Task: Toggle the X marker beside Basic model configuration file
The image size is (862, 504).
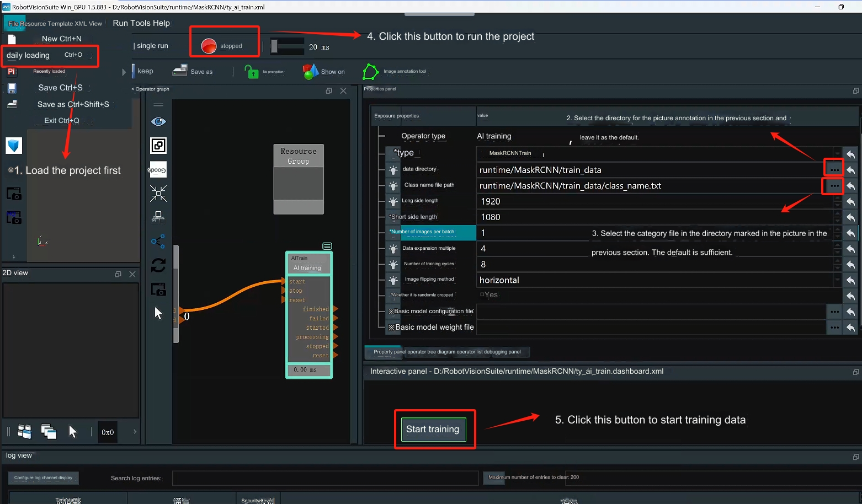Action: pos(391,312)
